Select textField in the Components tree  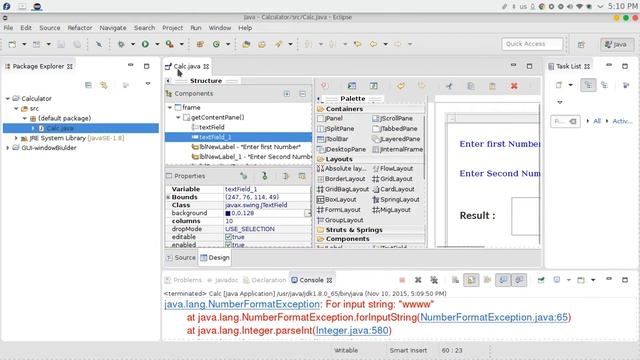click(x=208, y=127)
